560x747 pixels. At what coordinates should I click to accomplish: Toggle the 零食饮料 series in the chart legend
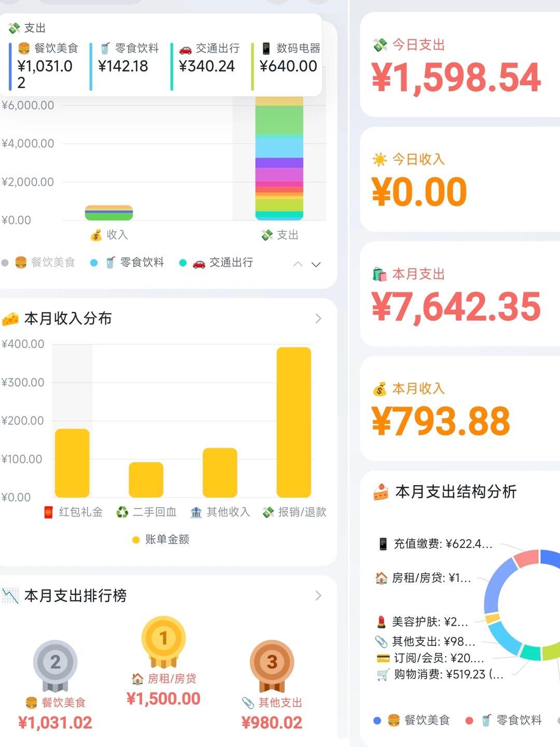[127, 262]
